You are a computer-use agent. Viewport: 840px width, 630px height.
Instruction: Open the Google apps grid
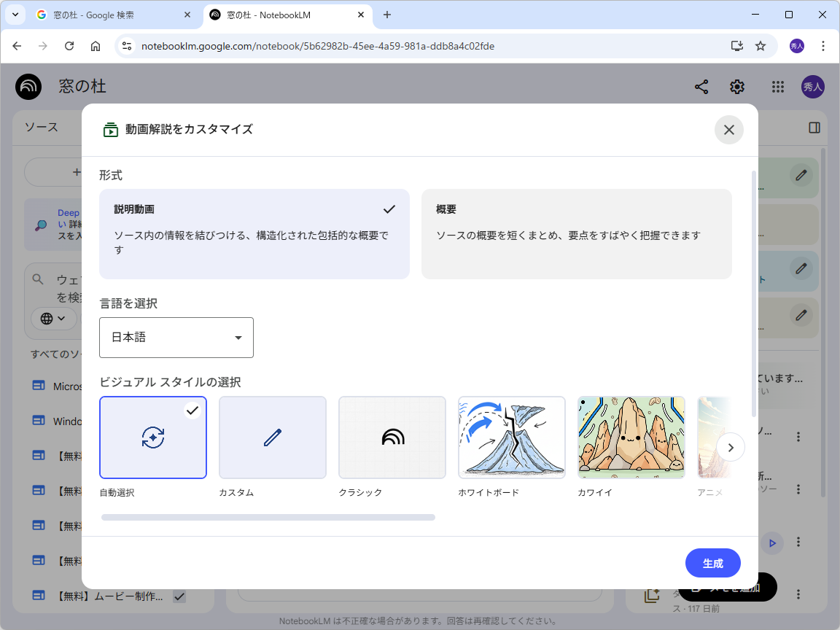click(778, 86)
